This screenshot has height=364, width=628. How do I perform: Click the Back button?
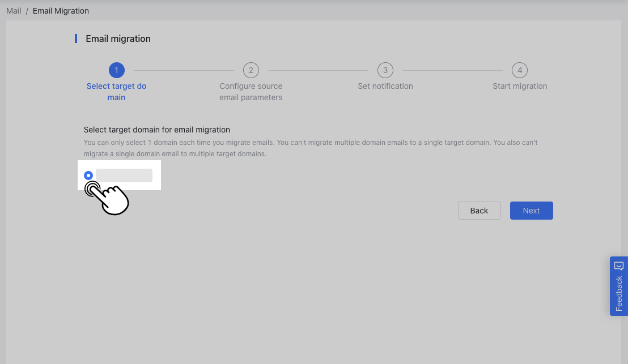tap(479, 210)
